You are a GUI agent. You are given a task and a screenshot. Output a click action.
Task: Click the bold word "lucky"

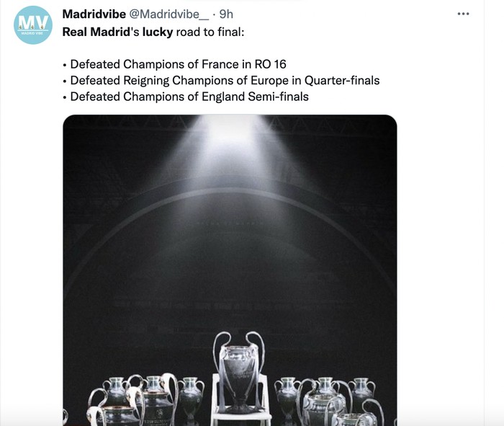158,32
